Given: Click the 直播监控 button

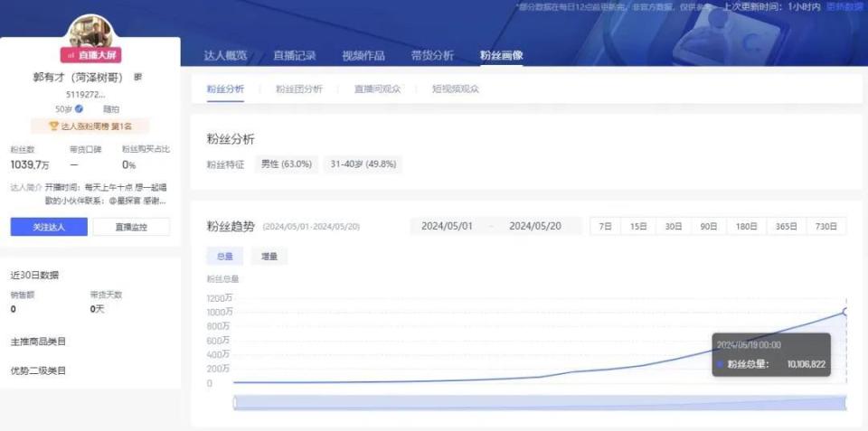Looking at the screenshot, I should pyautogui.click(x=131, y=227).
